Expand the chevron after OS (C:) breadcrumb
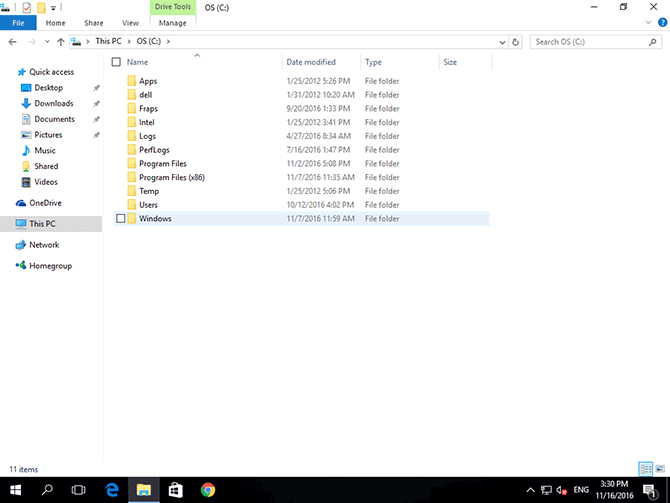670x503 pixels. tap(168, 41)
